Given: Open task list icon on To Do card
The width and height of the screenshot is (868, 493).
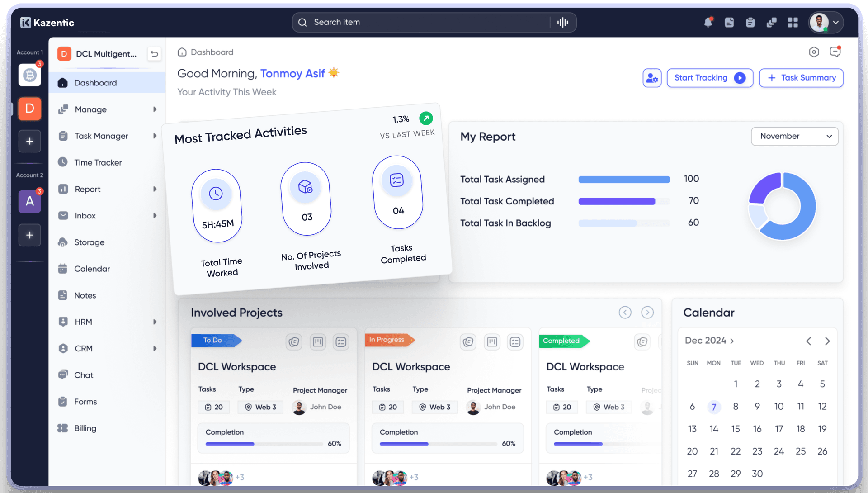Looking at the screenshot, I should [341, 342].
